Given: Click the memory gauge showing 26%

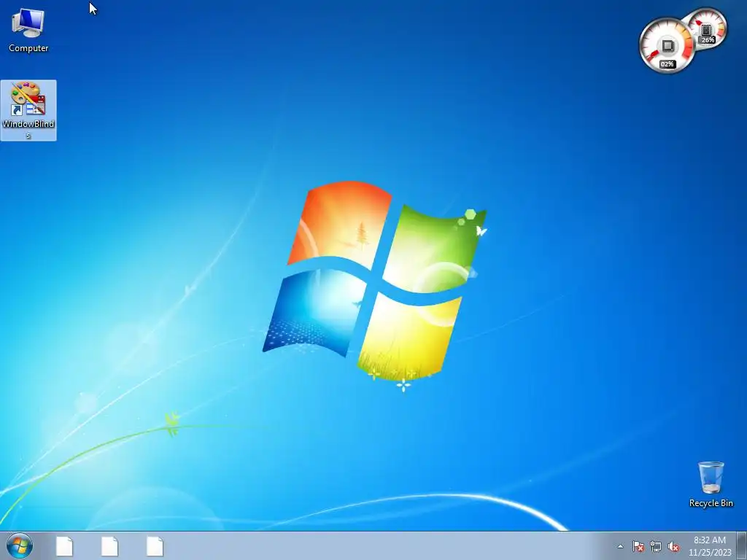Looking at the screenshot, I should coord(707,29).
